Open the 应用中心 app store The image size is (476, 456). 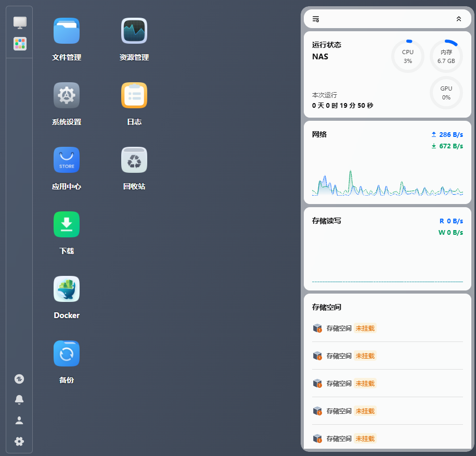67,160
